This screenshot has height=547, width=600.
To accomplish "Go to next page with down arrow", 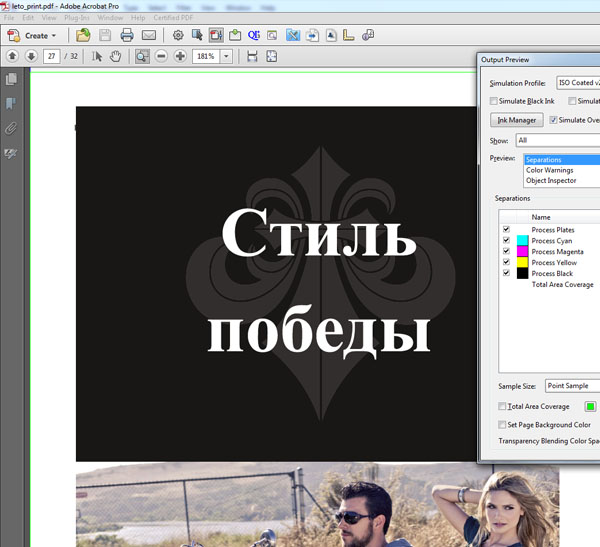I will pyautogui.click(x=31, y=56).
